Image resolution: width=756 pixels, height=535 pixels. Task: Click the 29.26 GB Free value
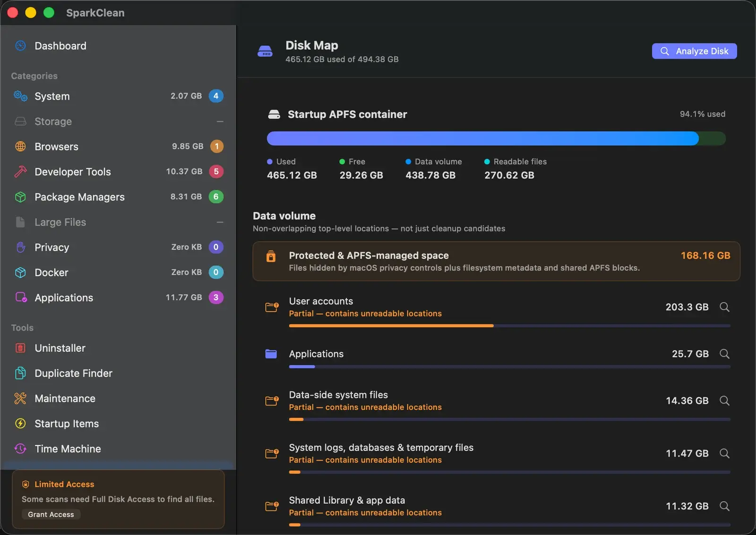(361, 175)
